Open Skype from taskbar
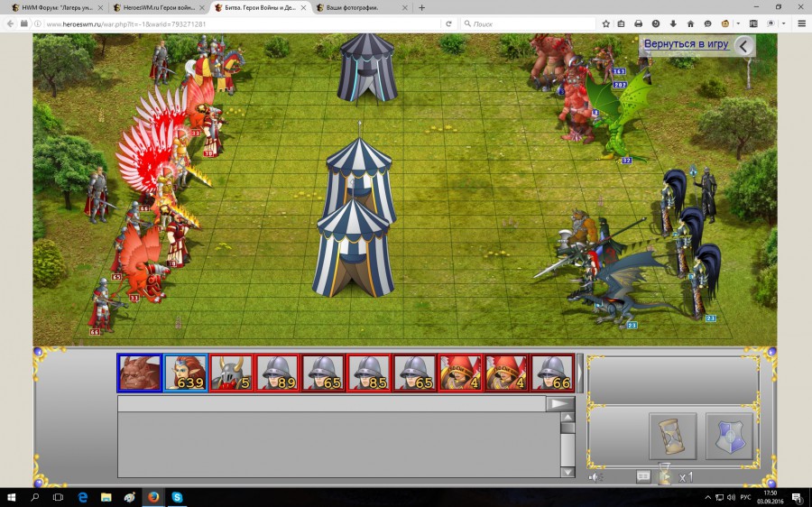The height and width of the screenshot is (507, 812). (x=177, y=497)
